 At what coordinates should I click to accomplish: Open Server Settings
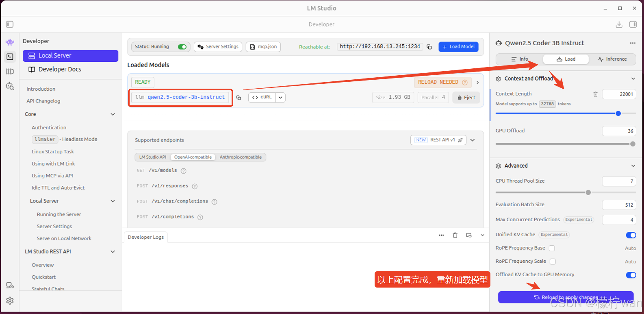coord(218,47)
